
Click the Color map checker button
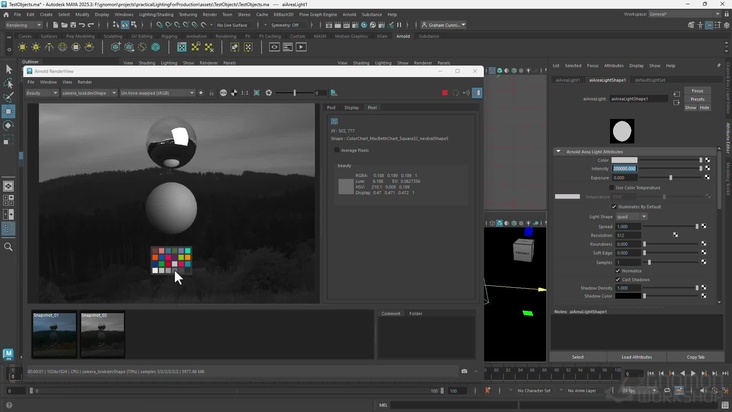pos(707,160)
